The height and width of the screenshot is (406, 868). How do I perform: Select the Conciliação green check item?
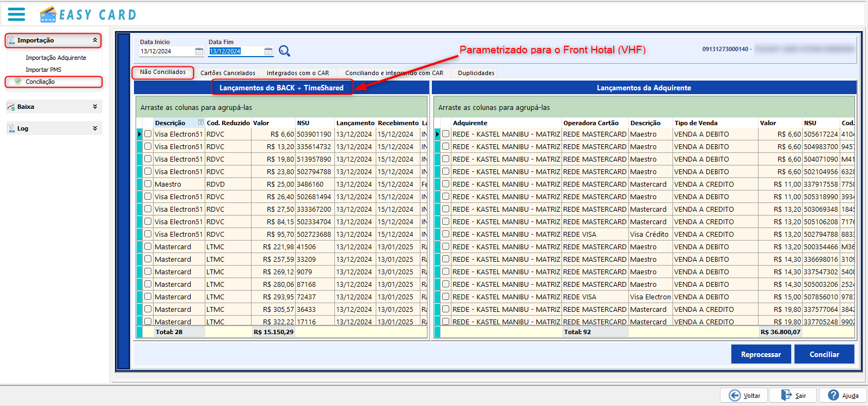18,82
